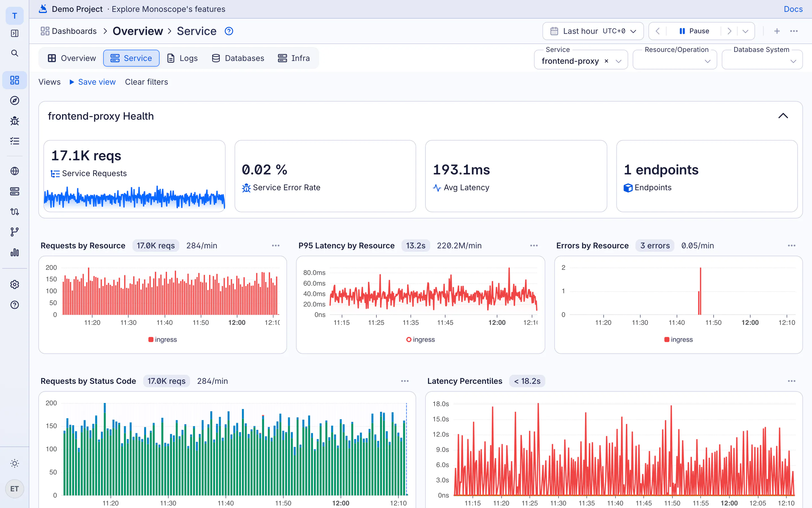Open the Docs link

pyautogui.click(x=793, y=9)
